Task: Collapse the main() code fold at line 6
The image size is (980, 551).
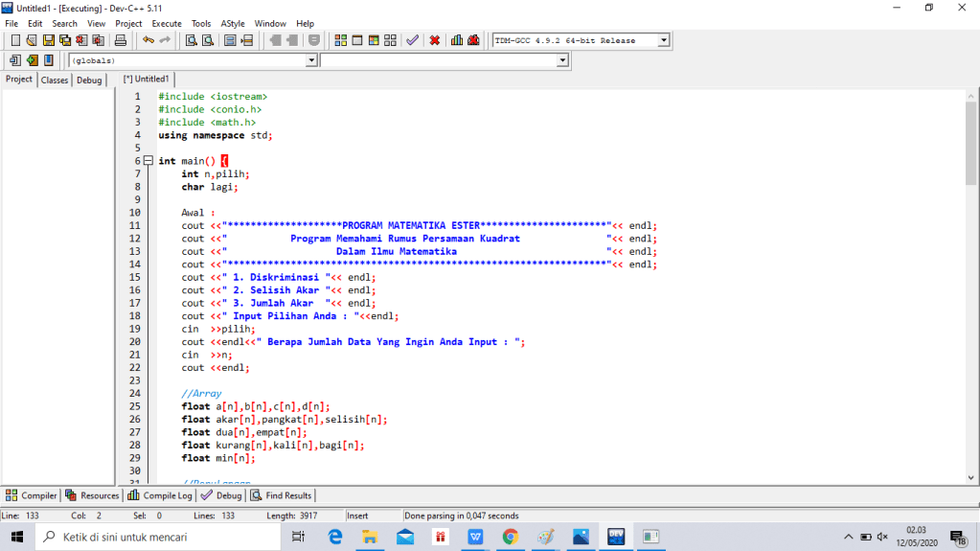Action: pyautogui.click(x=148, y=161)
